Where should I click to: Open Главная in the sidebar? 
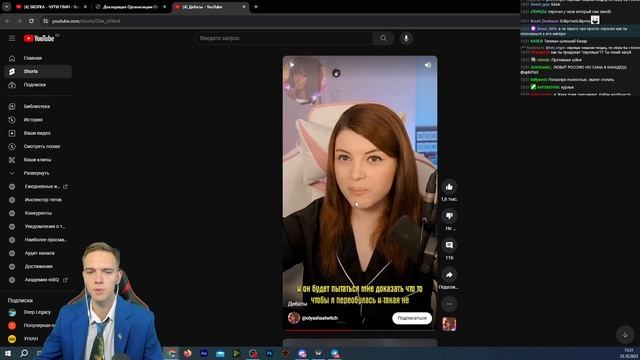point(38,58)
